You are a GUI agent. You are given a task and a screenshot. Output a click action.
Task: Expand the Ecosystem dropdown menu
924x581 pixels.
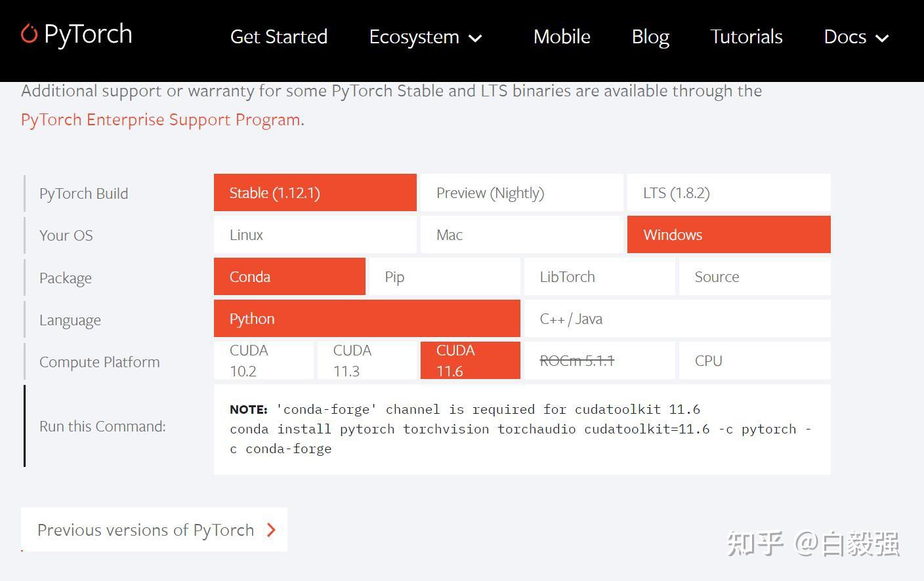tap(425, 37)
